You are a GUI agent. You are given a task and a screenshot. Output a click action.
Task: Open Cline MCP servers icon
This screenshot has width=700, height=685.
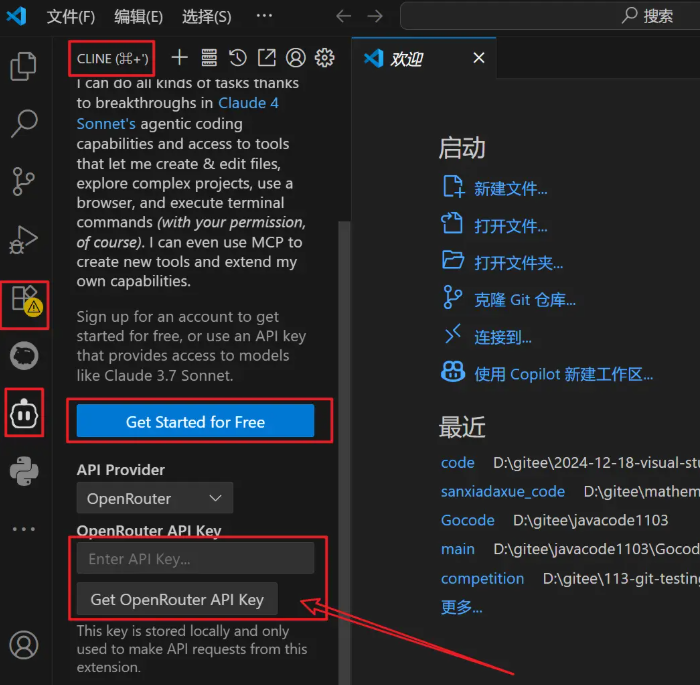pyautogui.click(x=208, y=58)
